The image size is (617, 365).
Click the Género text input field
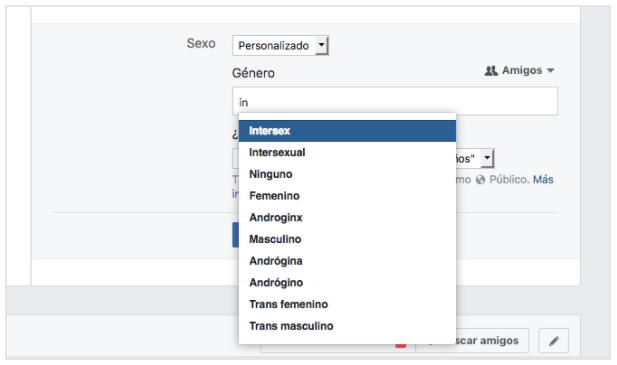click(395, 101)
